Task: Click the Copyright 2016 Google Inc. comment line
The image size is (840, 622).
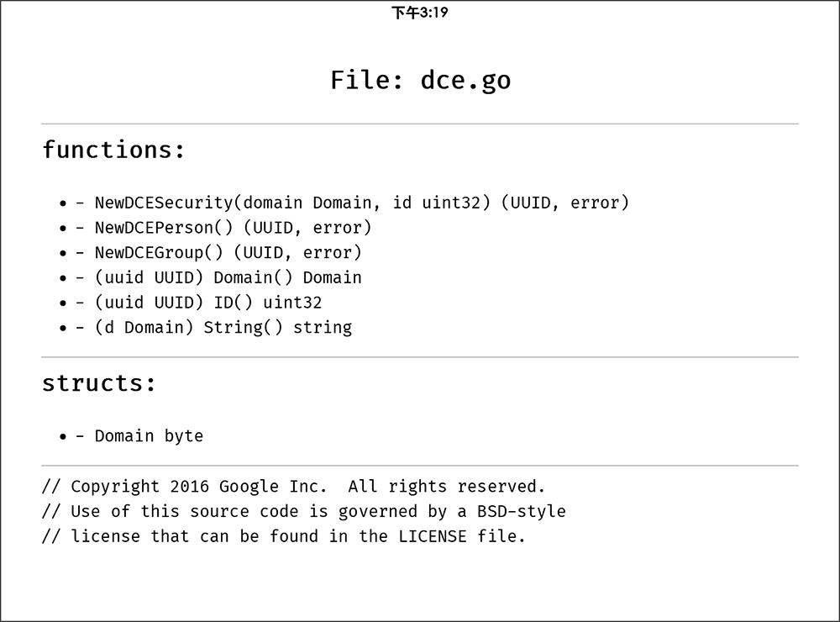Action: 294,487
